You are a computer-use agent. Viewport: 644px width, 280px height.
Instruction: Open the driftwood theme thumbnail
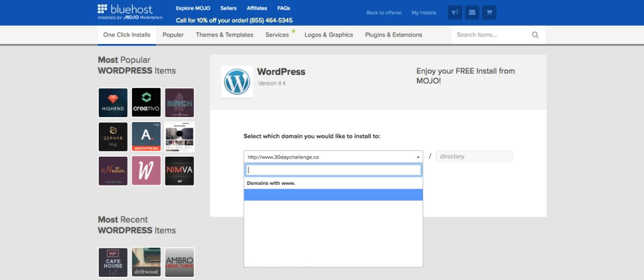(146, 262)
